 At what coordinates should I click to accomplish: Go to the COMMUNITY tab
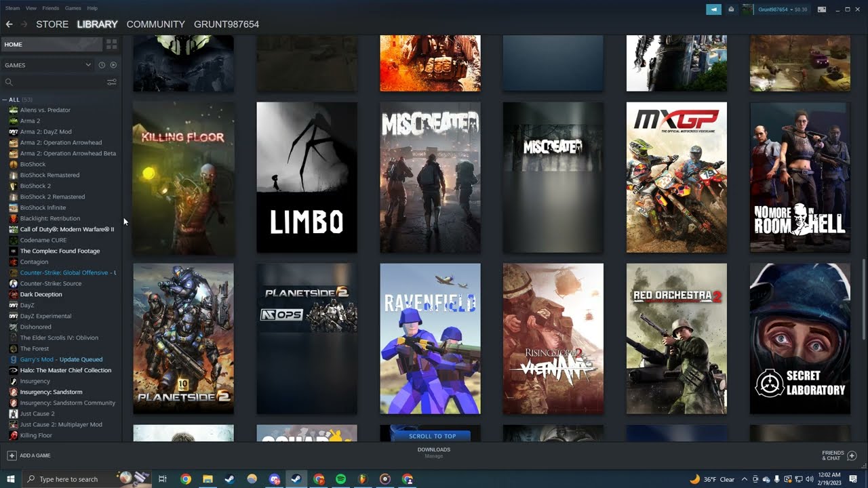[155, 24]
